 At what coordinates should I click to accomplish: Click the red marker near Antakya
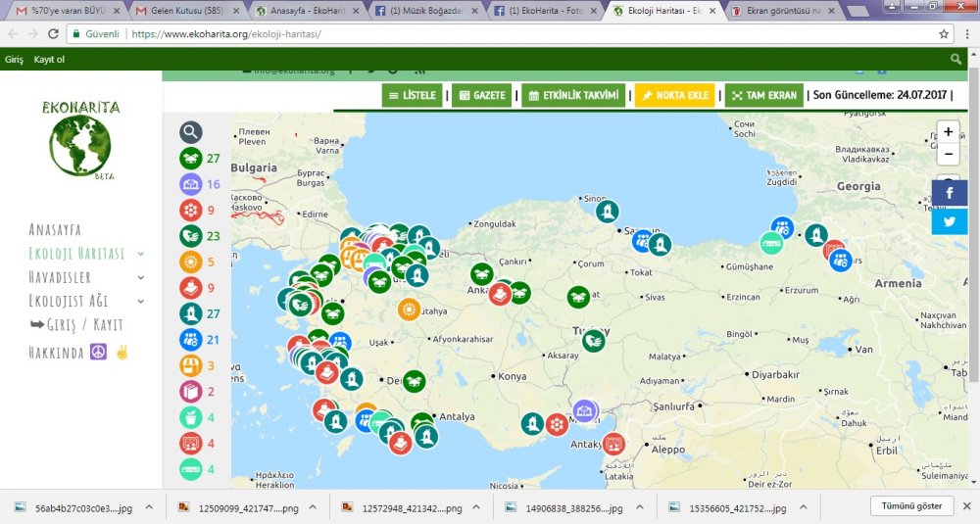click(x=613, y=444)
